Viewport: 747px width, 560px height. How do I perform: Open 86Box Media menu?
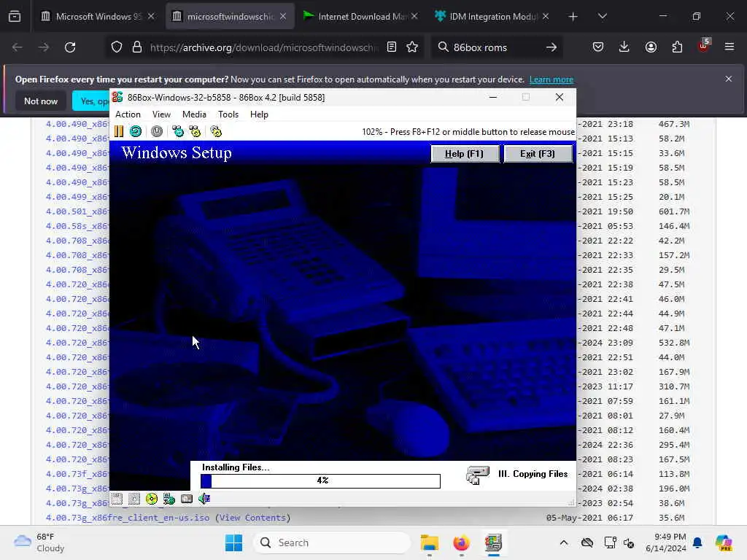pyautogui.click(x=194, y=114)
